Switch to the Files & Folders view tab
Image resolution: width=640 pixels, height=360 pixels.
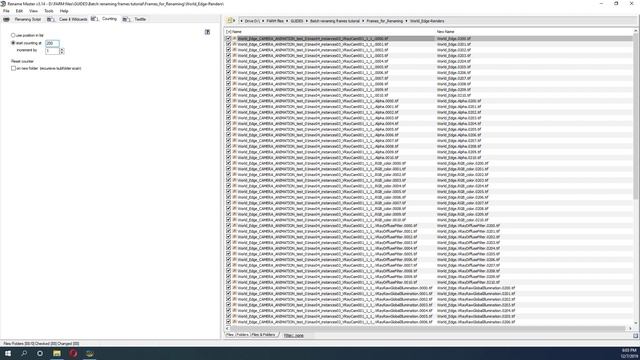[263, 335]
